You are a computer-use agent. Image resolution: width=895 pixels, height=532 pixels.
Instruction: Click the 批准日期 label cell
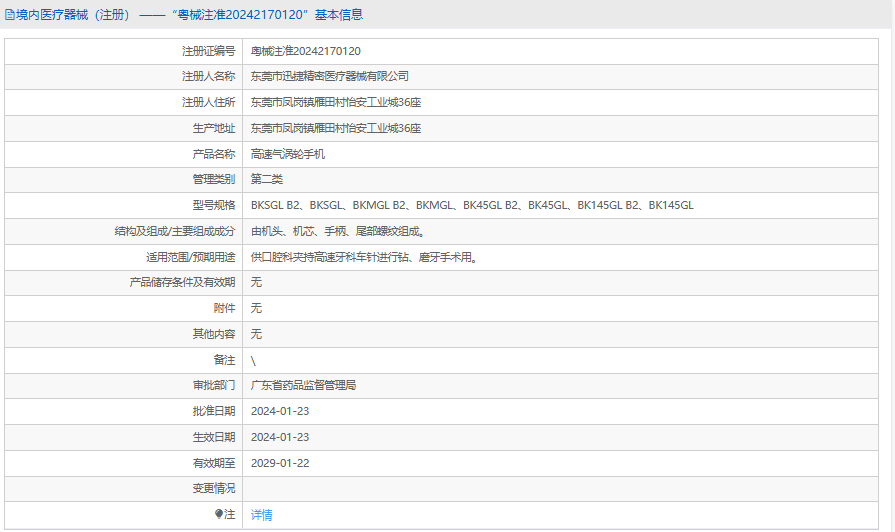(124, 412)
